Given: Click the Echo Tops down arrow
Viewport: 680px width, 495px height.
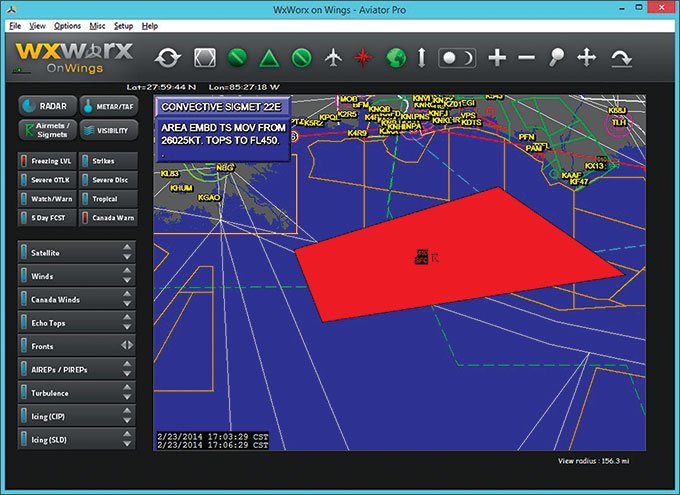Looking at the screenshot, I should pos(127,327).
